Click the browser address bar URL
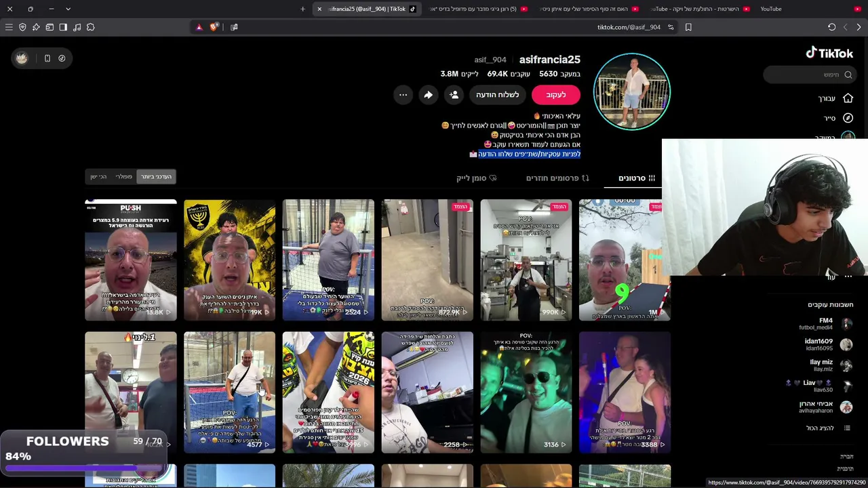 [629, 27]
